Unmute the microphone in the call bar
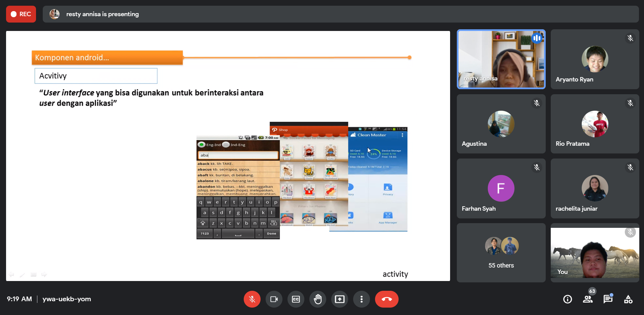This screenshot has width=644, height=315. 252,299
